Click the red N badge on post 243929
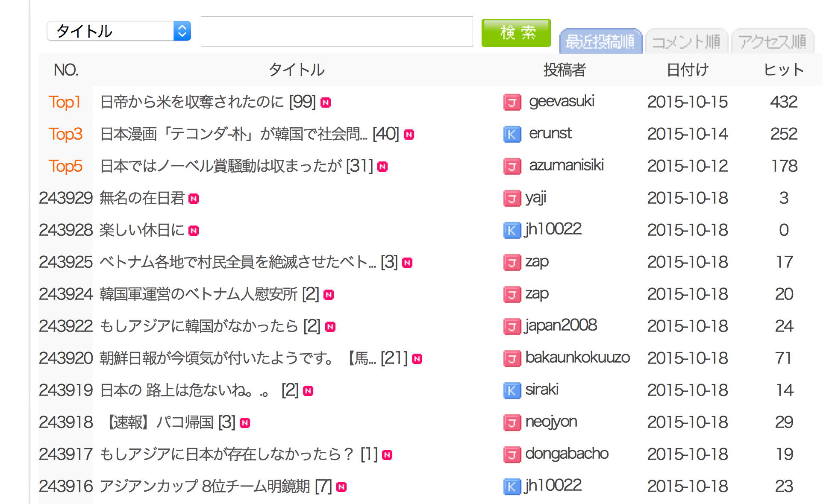Screen dimensions: 835x504 click(x=194, y=199)
